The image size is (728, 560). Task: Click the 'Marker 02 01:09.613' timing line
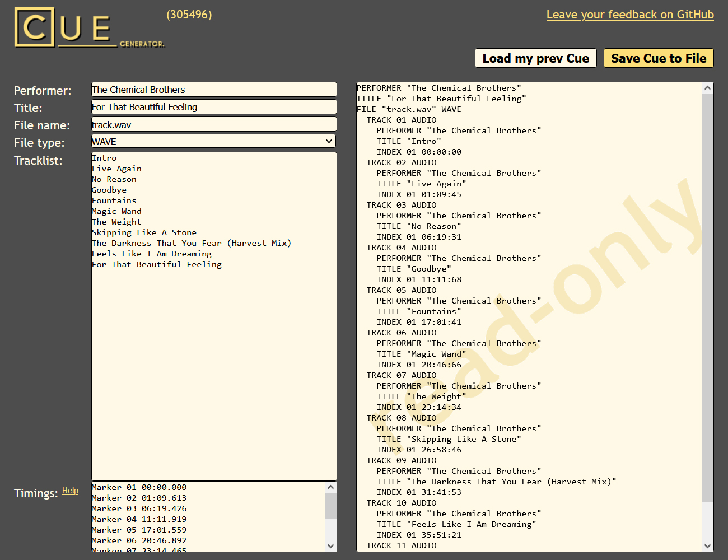click(139, 498)
